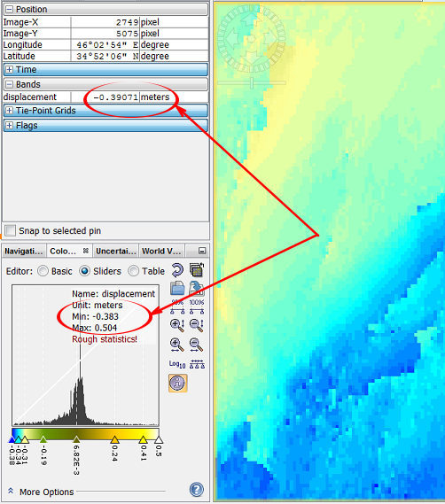
Task: Expand the Flags section
Action: pyautogui.click(x=10, y=126)
